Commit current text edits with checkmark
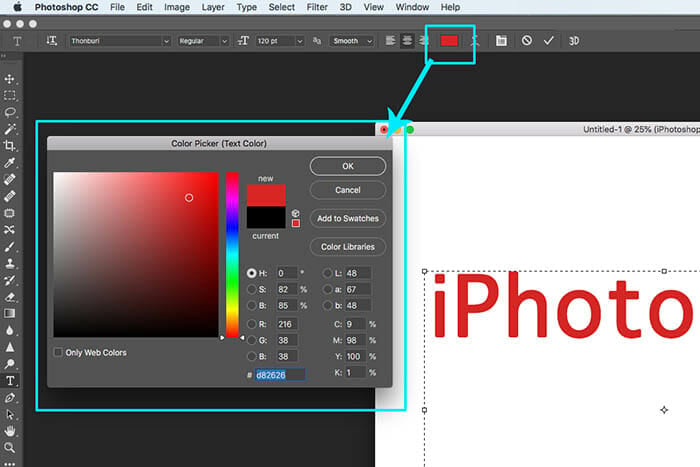 (549, 41)
